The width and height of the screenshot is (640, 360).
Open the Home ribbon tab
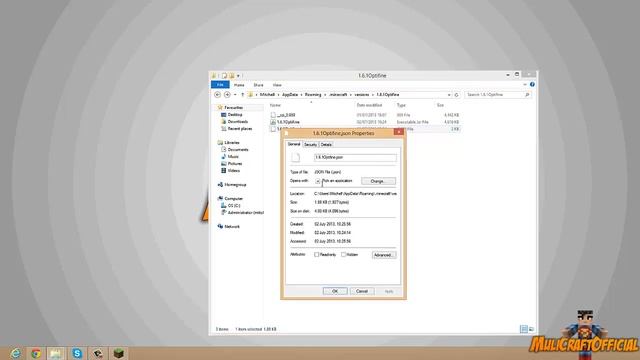(239, 85)
